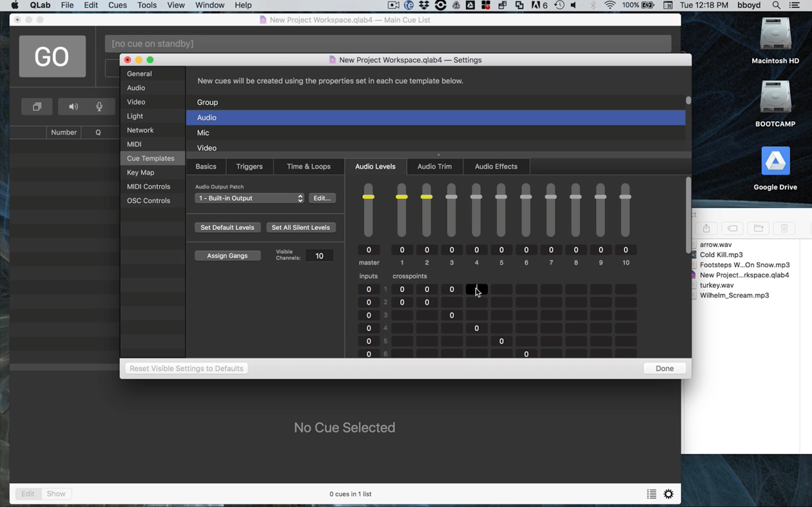This screenshot has height=507, width=812.
Task: Select turkey.wav in Finder window
Action: [717, 285]
